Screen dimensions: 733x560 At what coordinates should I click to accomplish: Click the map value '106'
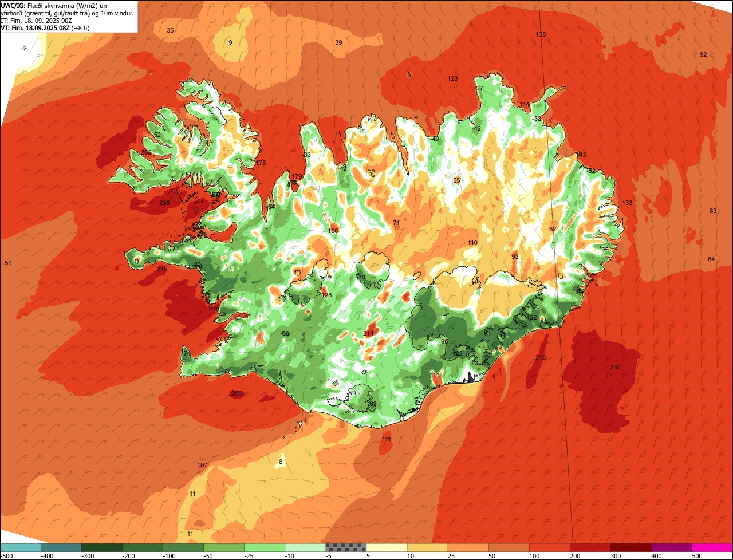point(333,231)
